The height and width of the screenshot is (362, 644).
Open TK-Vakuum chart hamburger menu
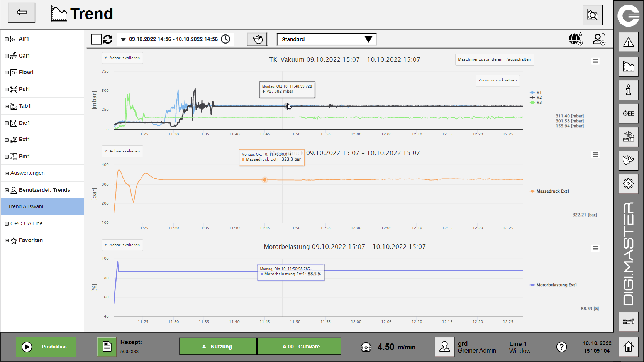596,61
